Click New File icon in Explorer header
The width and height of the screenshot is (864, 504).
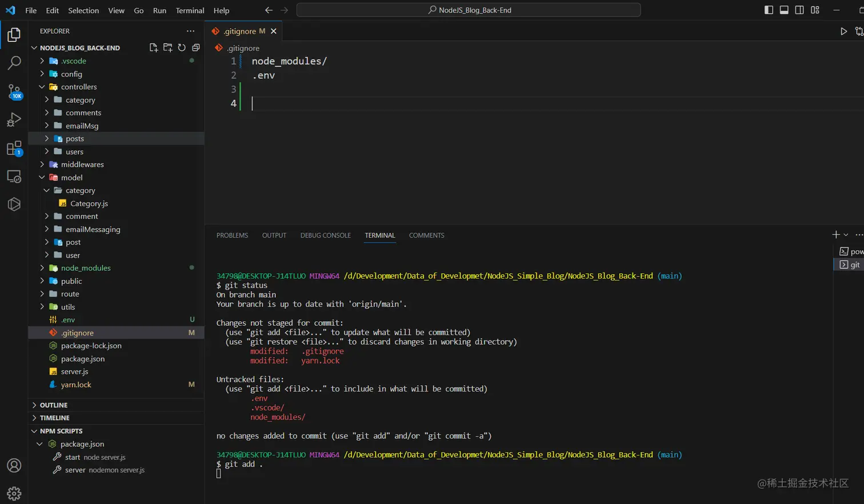153,47
